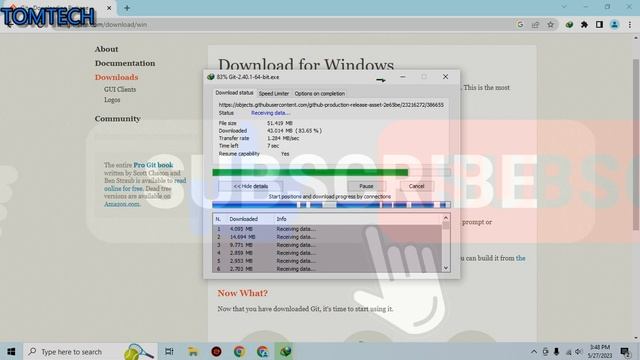Expand the hidden system tray icons chevron
This screenshot has width=640, height=360.
pos(534,351)
